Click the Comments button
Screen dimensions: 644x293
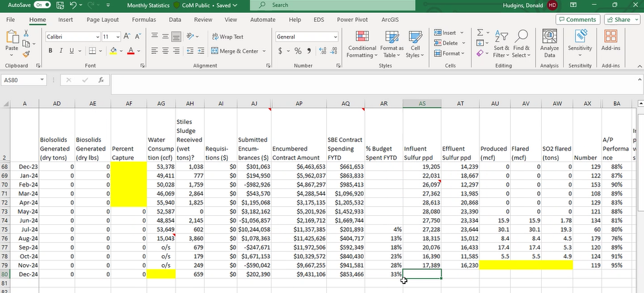coord(576,20)
